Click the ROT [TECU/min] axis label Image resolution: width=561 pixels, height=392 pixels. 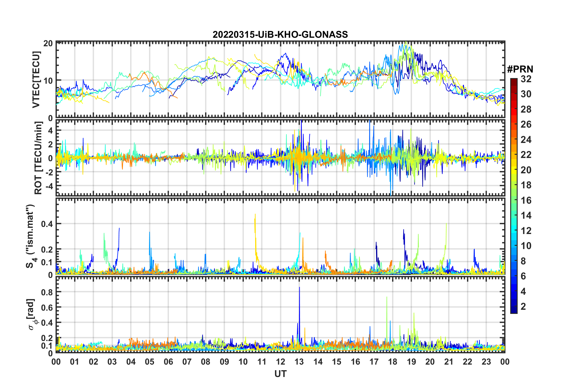coord(38,158)
